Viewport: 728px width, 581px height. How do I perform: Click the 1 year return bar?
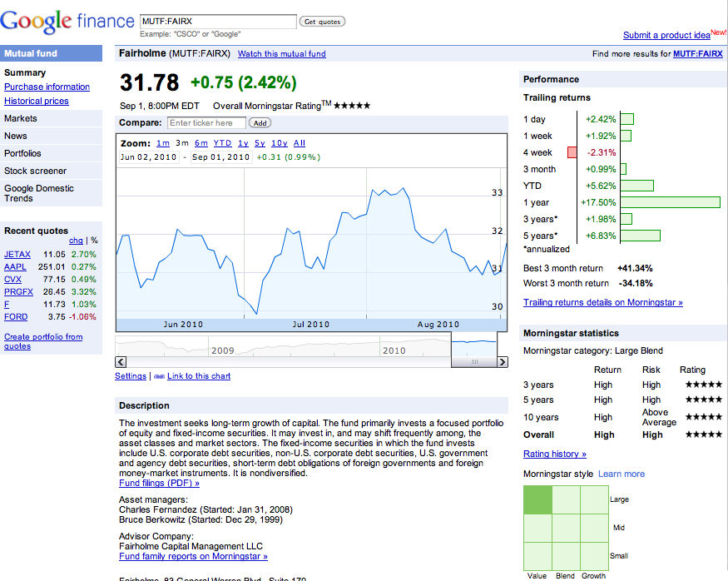pos(671,202)
